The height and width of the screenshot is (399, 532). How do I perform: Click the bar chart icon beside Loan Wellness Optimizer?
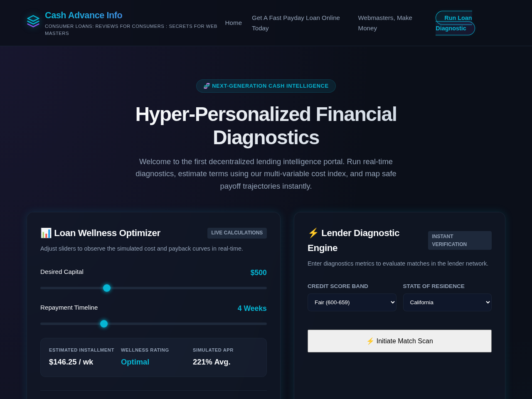[x=46, y=233]
